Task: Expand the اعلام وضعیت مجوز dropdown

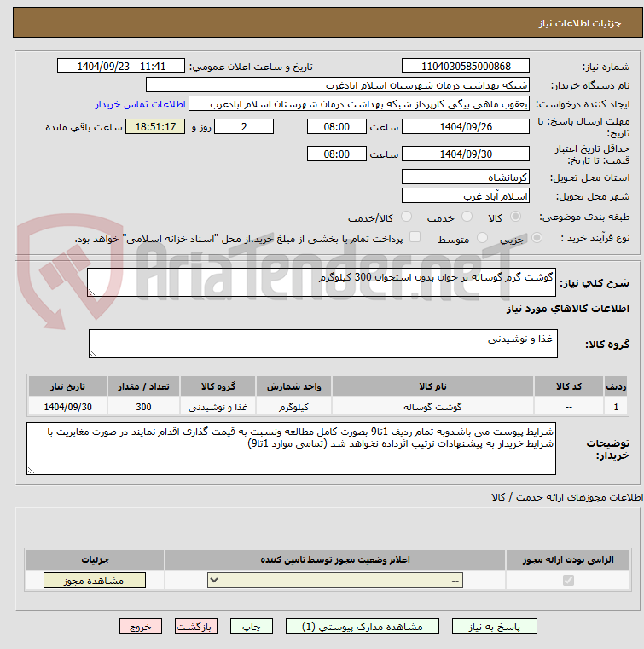Action: point(335,580)
